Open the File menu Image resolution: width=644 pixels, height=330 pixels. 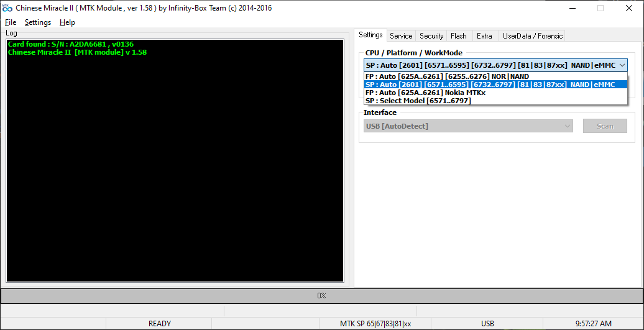(11, 22)
